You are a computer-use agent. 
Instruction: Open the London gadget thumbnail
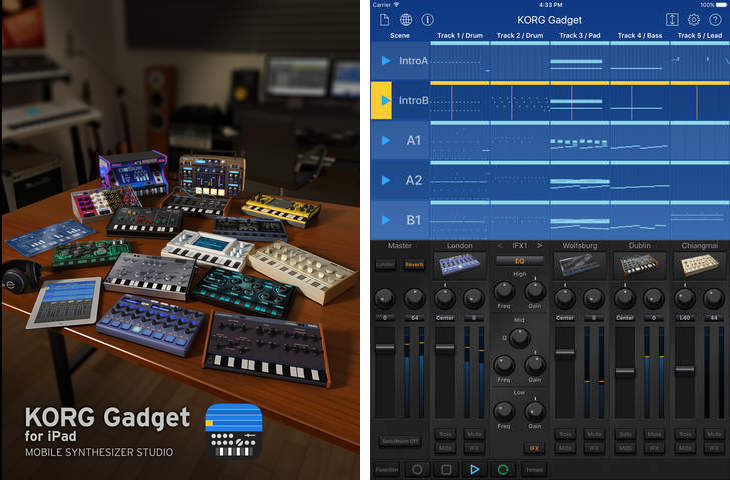tap(460, 265)
